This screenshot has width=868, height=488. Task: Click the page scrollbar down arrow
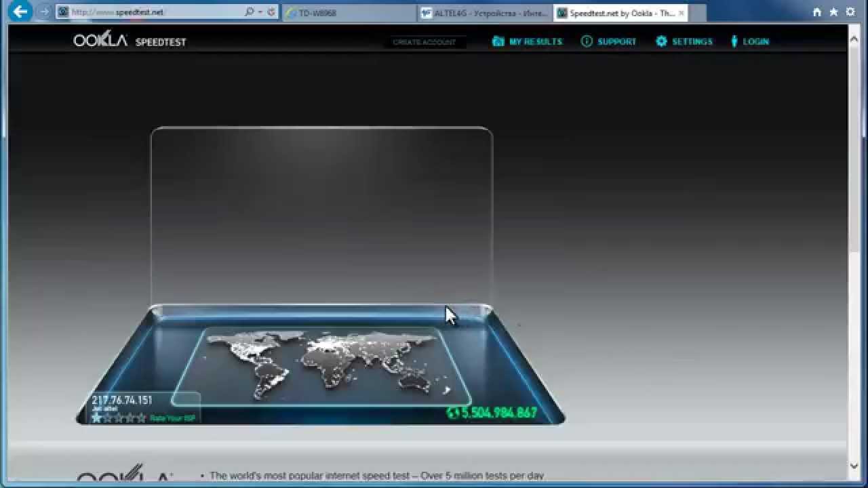tap(854, 466)
